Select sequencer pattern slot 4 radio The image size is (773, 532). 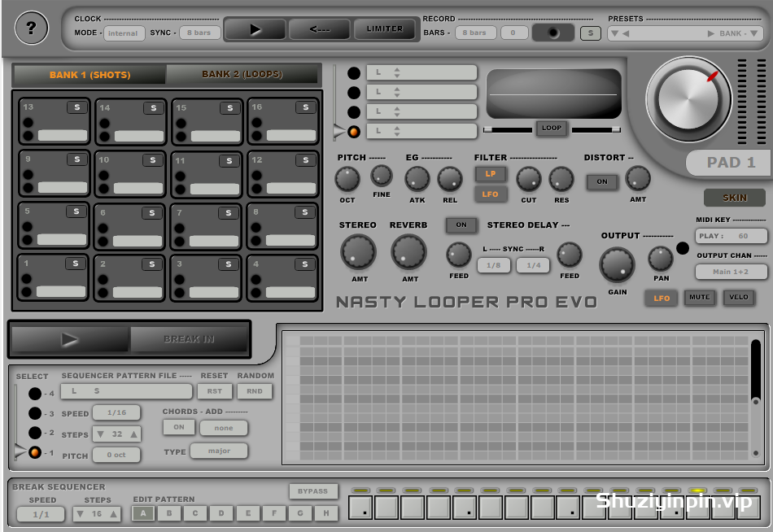[35, 394]
